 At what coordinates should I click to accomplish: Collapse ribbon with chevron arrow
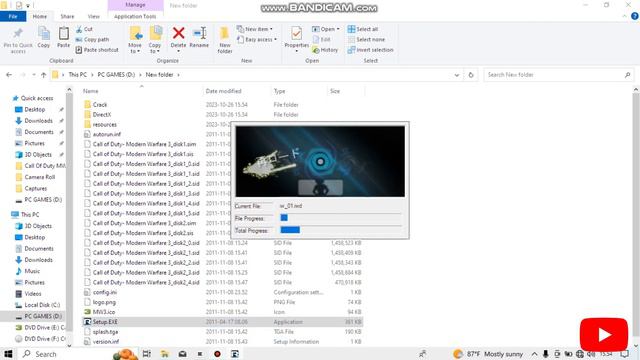point(624,16)
